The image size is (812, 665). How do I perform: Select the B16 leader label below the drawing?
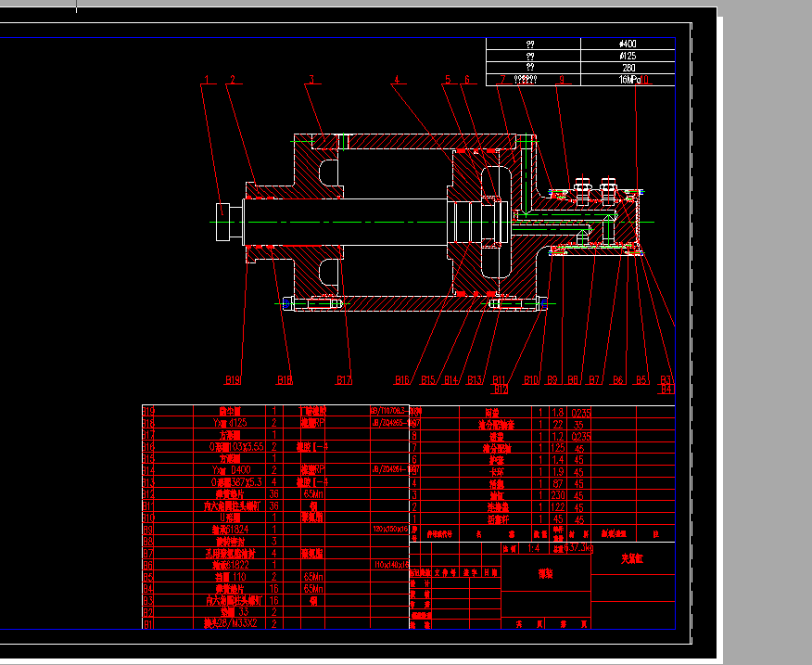402,380
